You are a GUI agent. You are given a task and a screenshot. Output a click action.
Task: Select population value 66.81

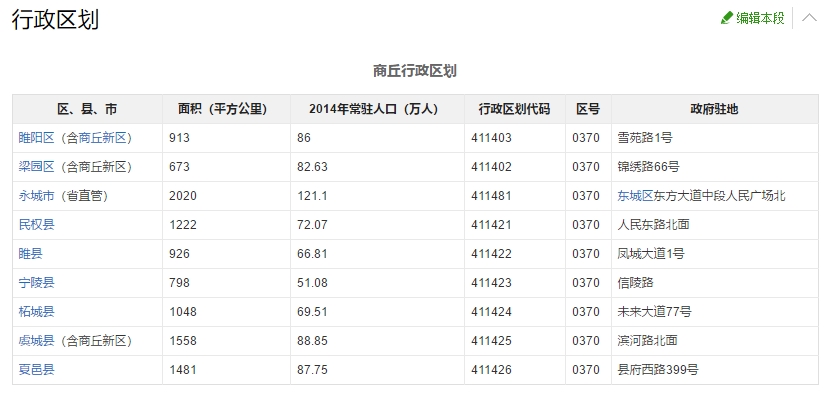coord(312,254)
